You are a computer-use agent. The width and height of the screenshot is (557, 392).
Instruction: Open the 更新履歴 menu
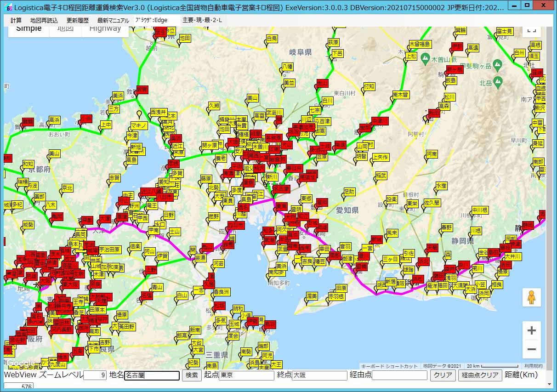tap(77, 21)
